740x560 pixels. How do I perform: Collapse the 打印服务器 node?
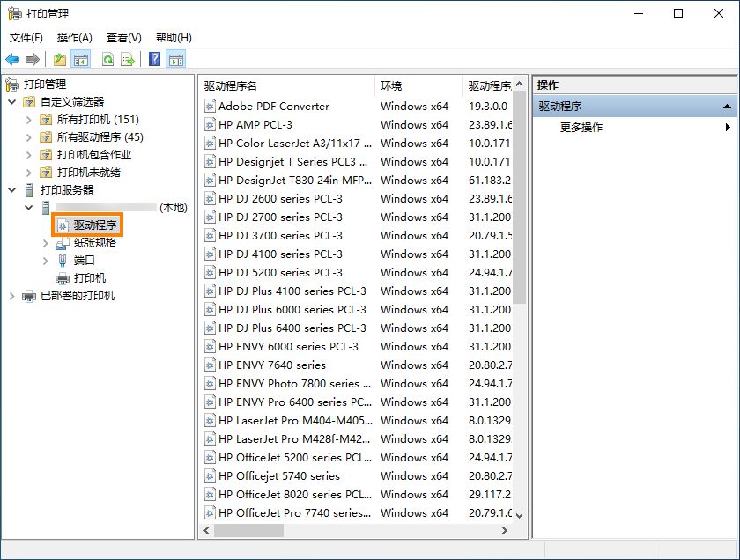coord(12,190)
